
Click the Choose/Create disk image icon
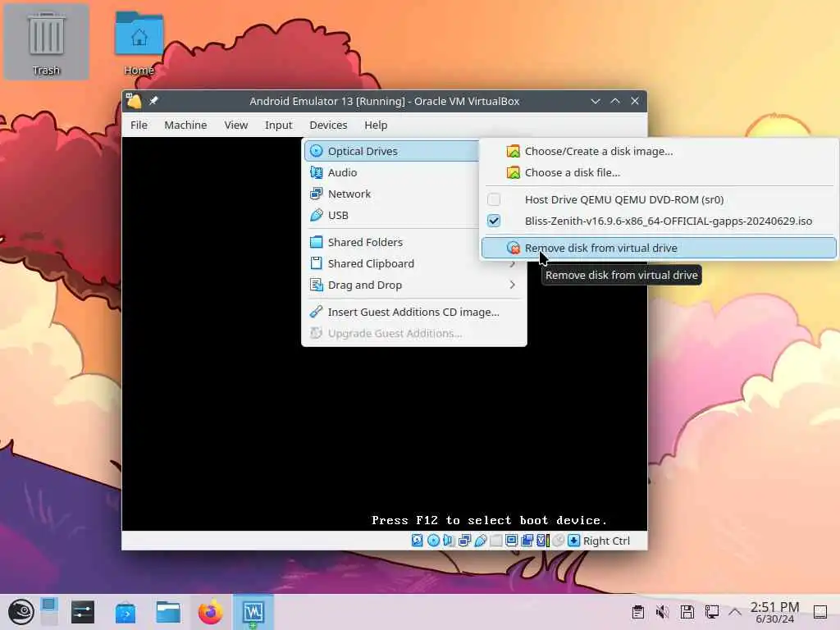514,151
